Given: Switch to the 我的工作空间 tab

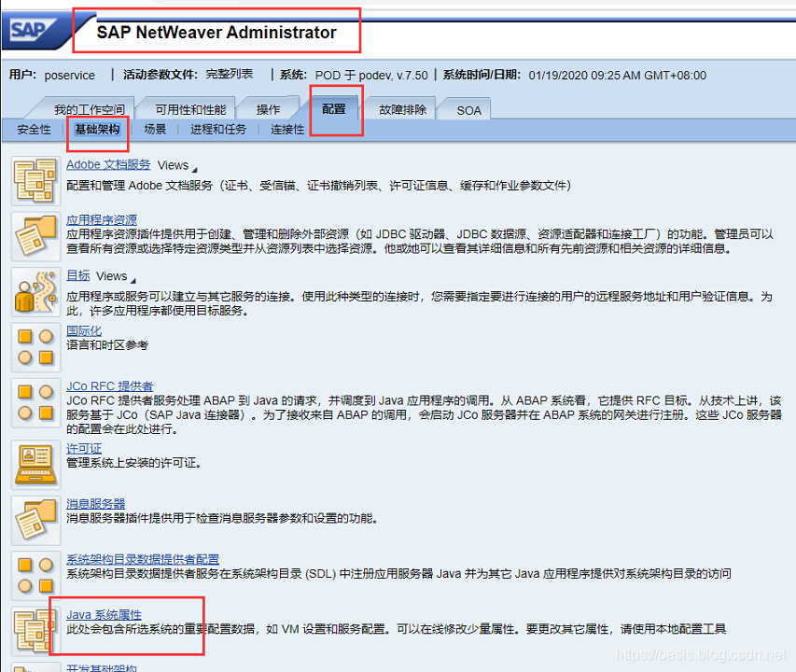Looking at the screenshot, I should tap(90, 109).
